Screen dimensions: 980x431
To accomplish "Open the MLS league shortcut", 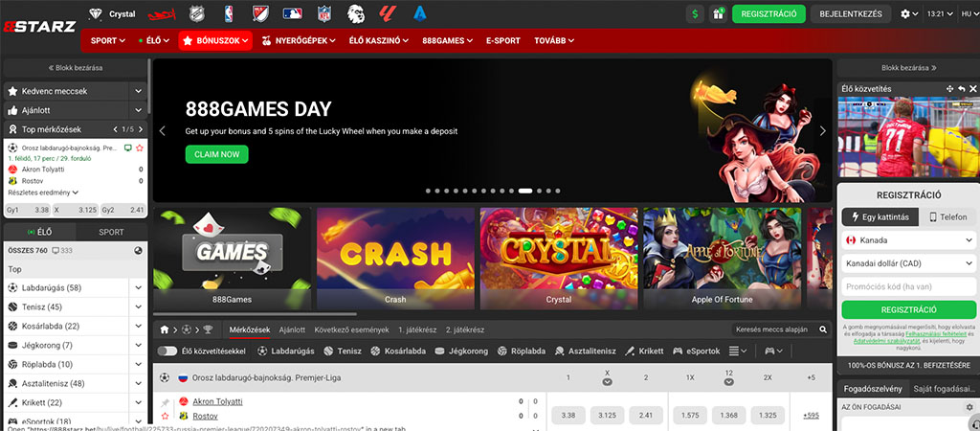I will coord(260,13).
